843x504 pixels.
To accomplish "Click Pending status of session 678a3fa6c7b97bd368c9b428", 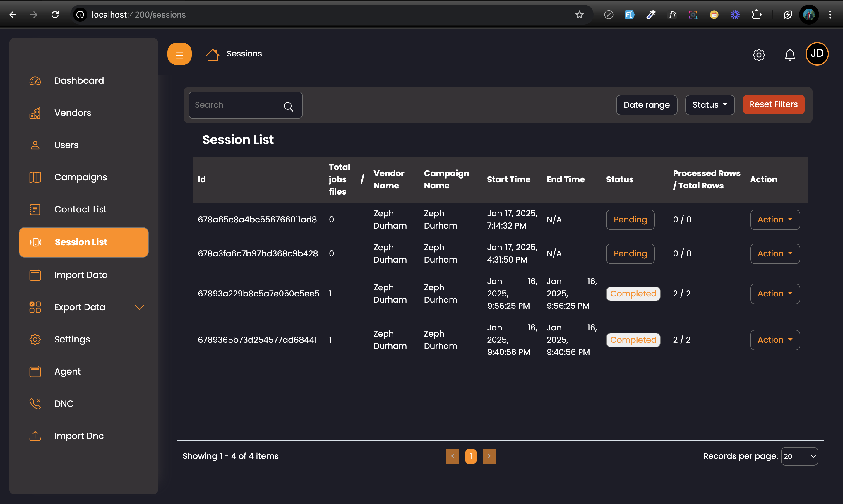I will pyautogui.click(x=630, y=254).
